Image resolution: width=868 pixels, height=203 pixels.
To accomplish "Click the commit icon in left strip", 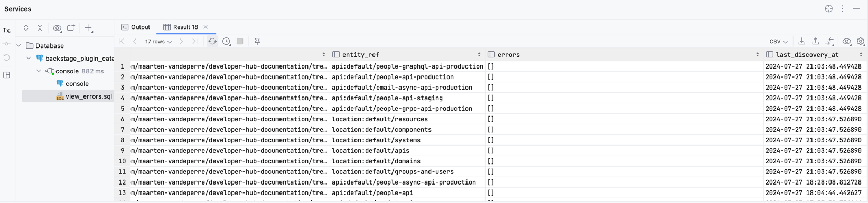I will pyautogui.click(x=6, y=44).
